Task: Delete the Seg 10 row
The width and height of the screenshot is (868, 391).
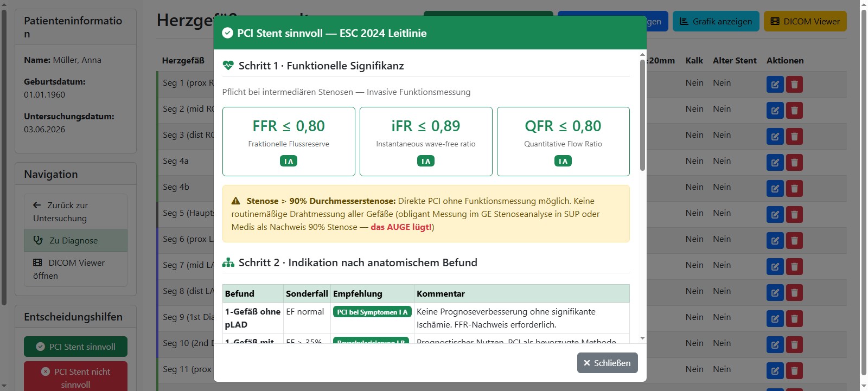Action: [794, 345]
